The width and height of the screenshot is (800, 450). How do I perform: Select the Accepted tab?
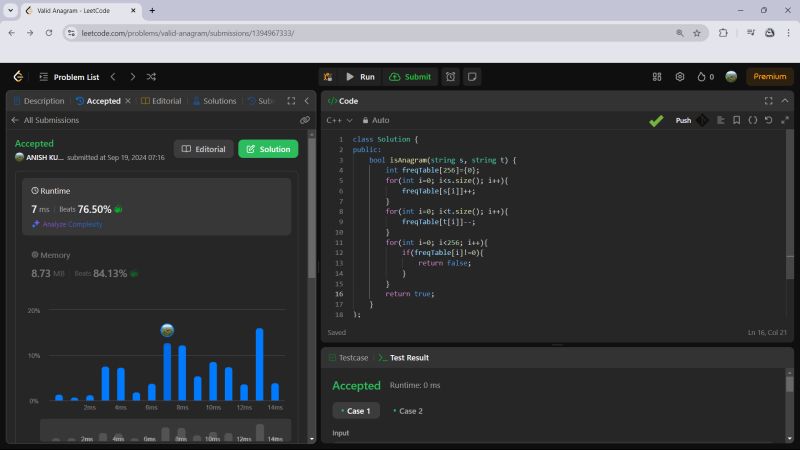click(98, 101)
